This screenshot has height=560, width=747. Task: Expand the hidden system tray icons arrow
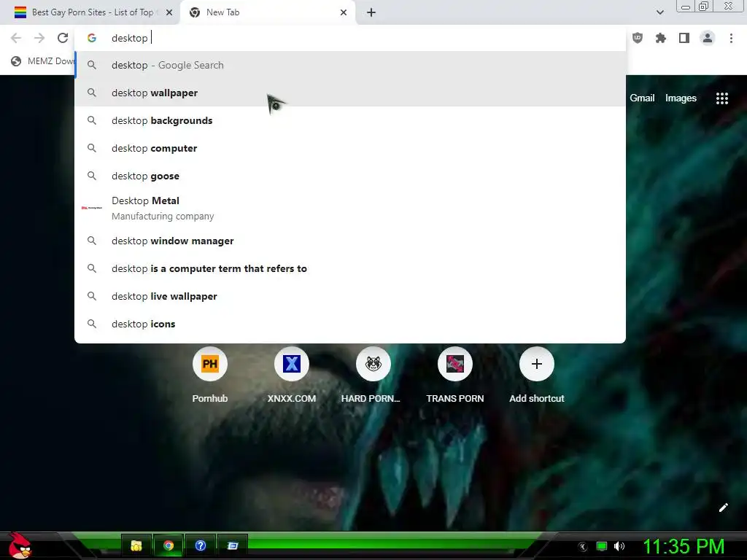click(583, 547)
